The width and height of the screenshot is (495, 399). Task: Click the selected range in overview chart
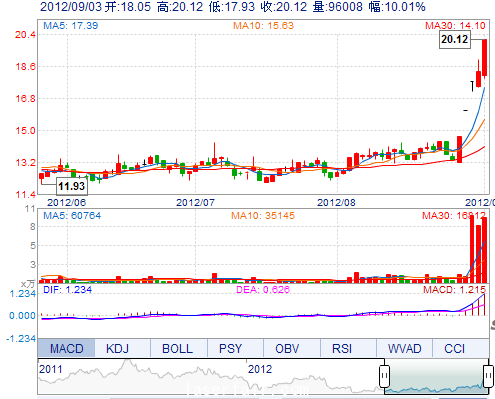(x=436, y=376)
